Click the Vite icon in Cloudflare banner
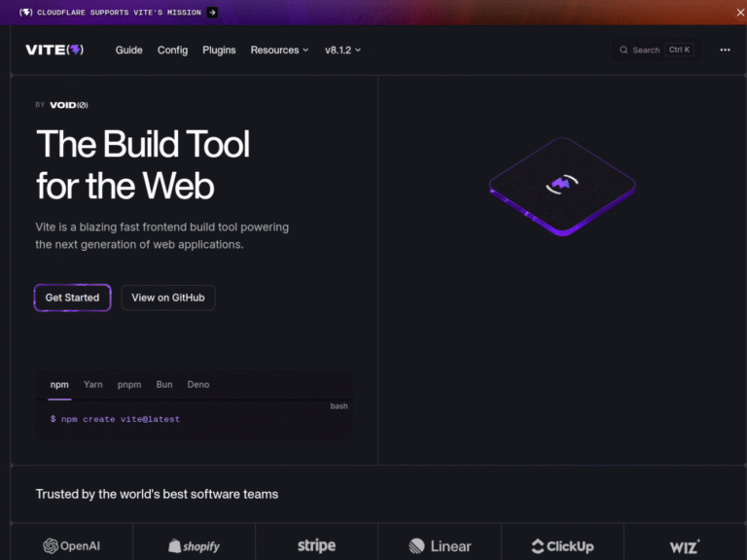The width and height of the screenshot is (747, 560). click(x=25, y=13)
